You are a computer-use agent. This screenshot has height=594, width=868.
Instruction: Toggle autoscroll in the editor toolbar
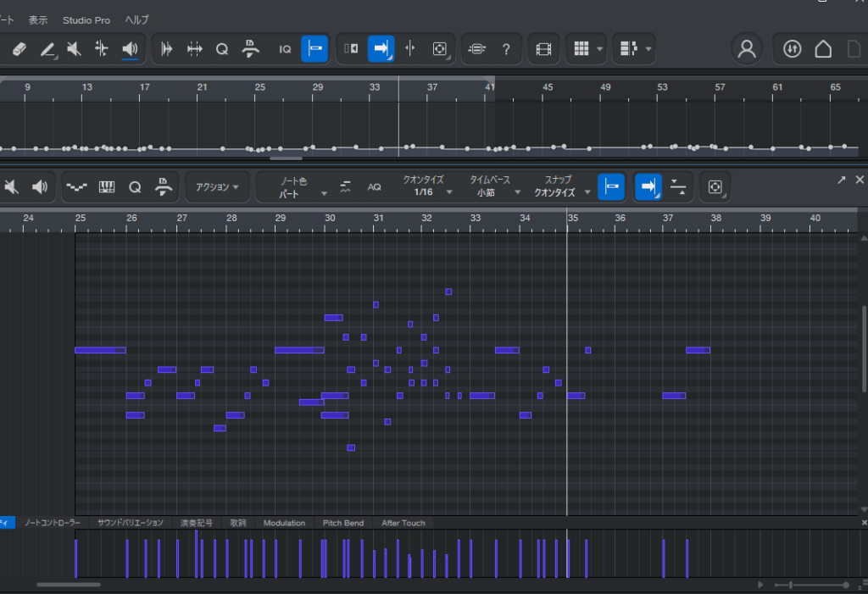(x=648, y=186)
